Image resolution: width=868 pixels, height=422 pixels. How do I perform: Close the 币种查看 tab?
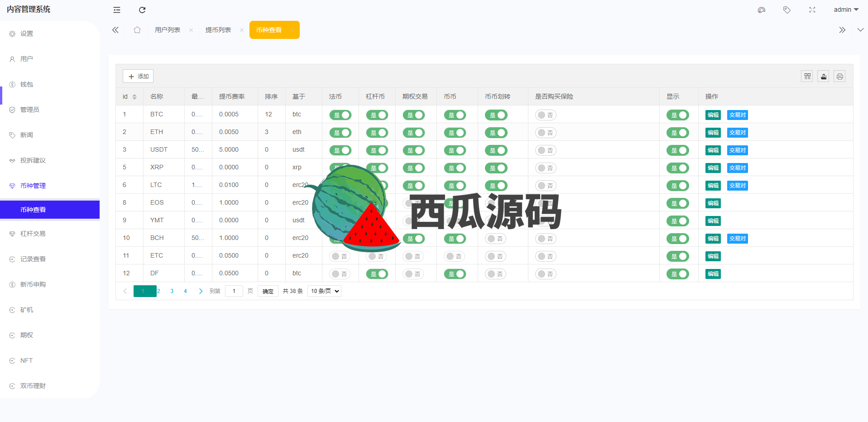[292, 30]
